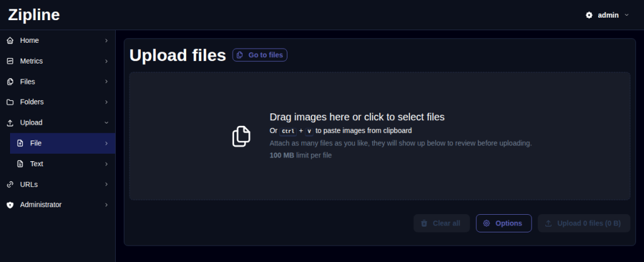
Task: Click the URLs link chain icon
Action: pos(10,185)
